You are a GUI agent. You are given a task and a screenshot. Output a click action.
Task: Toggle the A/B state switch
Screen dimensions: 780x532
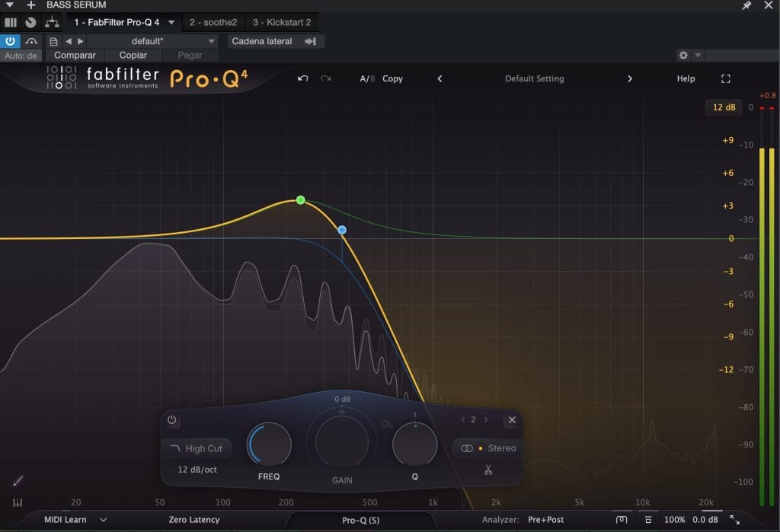tap(367, 78)
